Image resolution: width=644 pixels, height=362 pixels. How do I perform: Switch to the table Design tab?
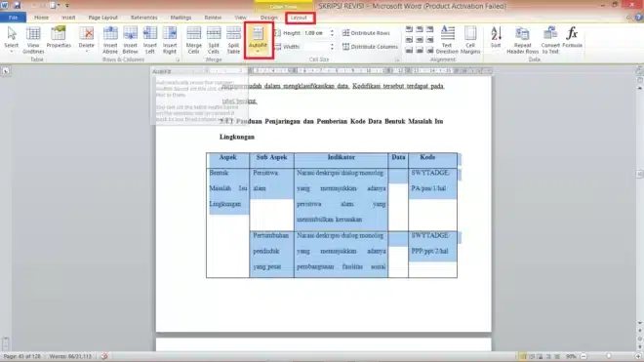point(269,18)
